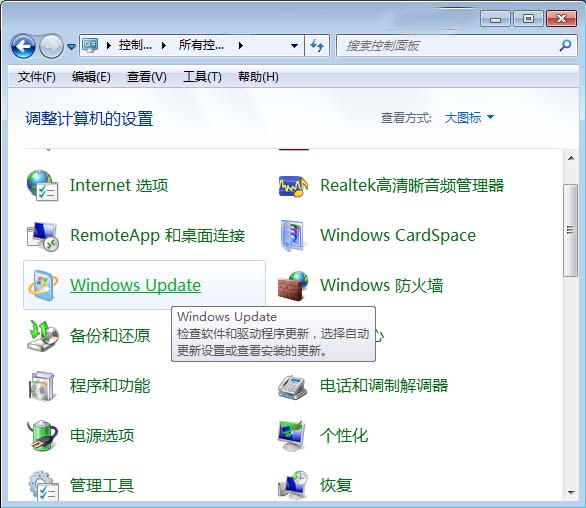Screen dimensions: 586x508
Task: Click the disabled Forward arrow button
Action: point(51,46)
